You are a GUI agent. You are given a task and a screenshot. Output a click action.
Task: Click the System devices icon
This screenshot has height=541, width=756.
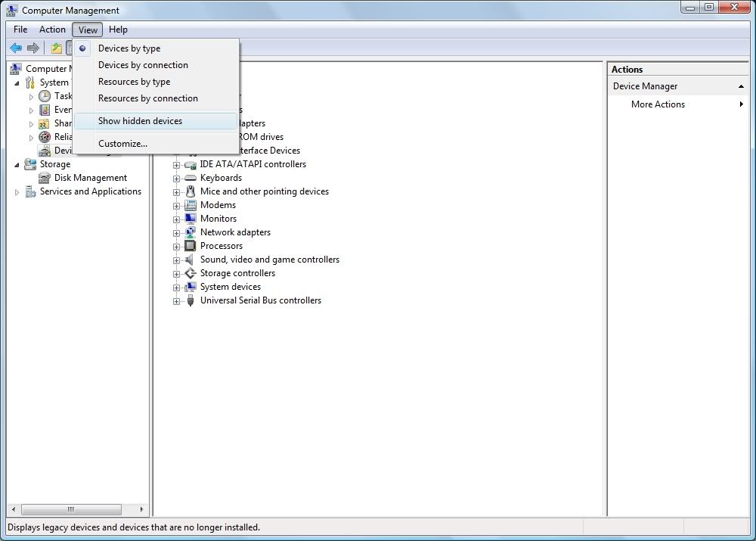191,287
